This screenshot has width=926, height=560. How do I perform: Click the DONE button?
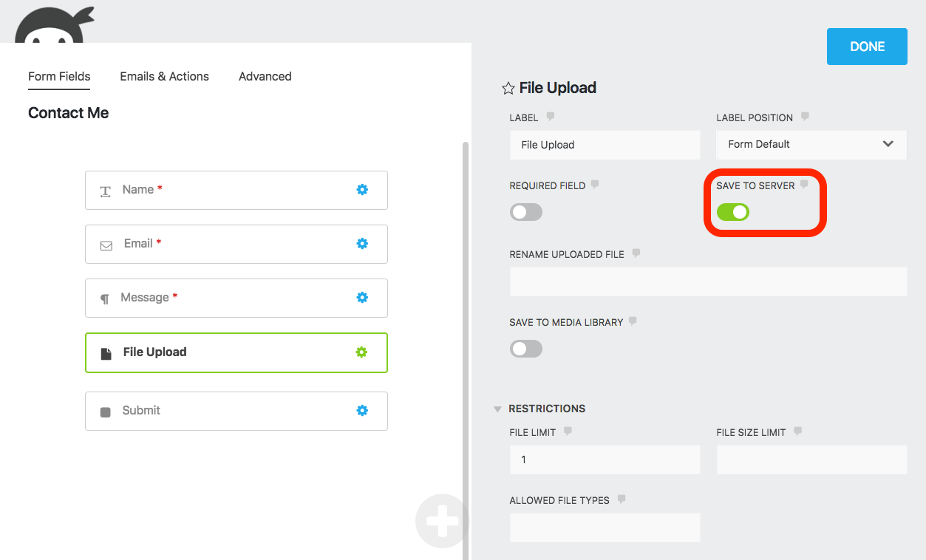[x=866, y=46]
